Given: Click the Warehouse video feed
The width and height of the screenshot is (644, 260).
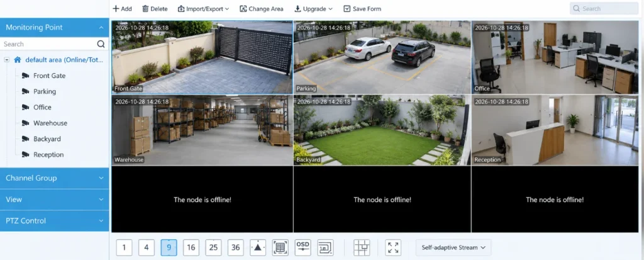Looking at the screenshot, I should pos(202,130).
